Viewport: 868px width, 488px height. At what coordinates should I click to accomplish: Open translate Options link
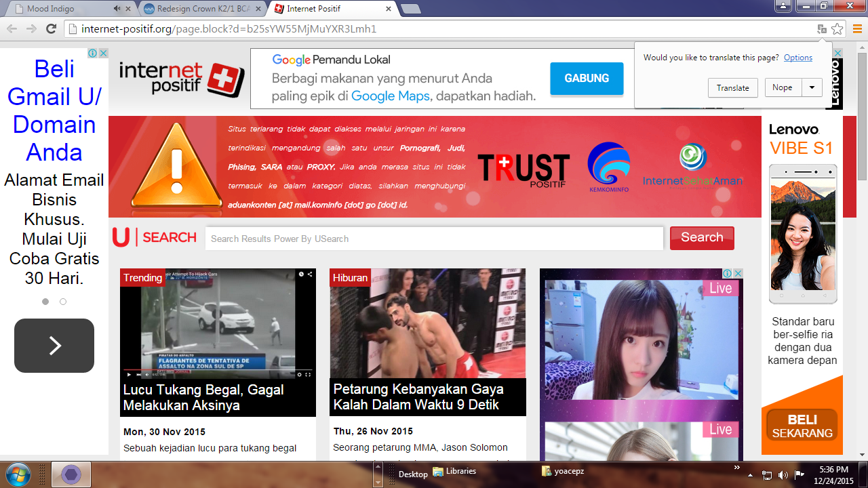point(798,58)
